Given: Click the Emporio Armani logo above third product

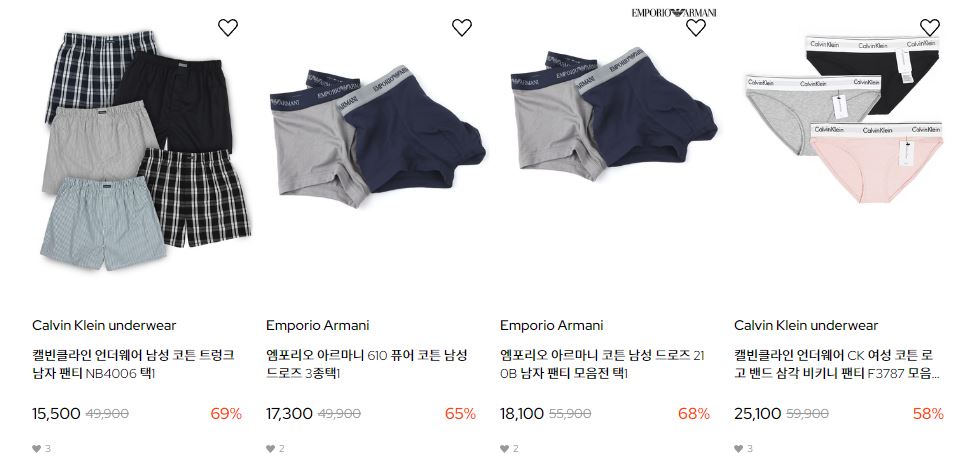Looking at the screenshot, I should pyautogui.click(x=674, y=12).
